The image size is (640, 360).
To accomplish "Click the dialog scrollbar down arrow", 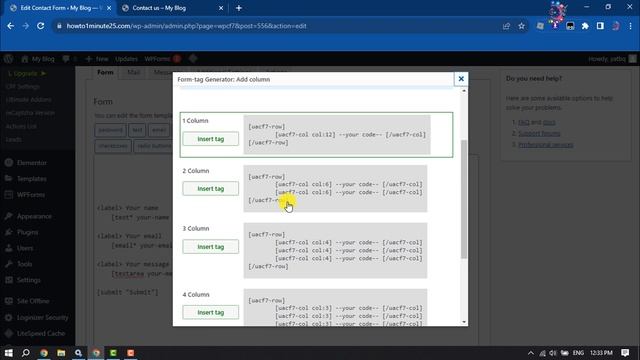I will coord(464,322).
